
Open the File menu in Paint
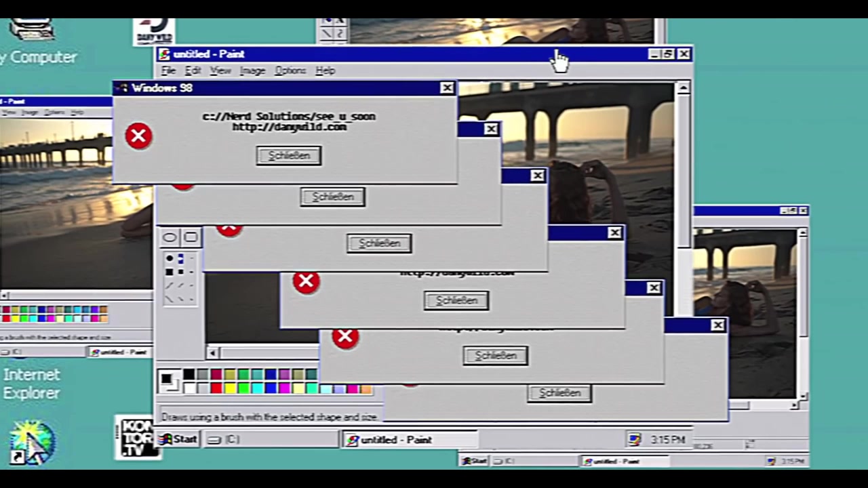(168, 70)
